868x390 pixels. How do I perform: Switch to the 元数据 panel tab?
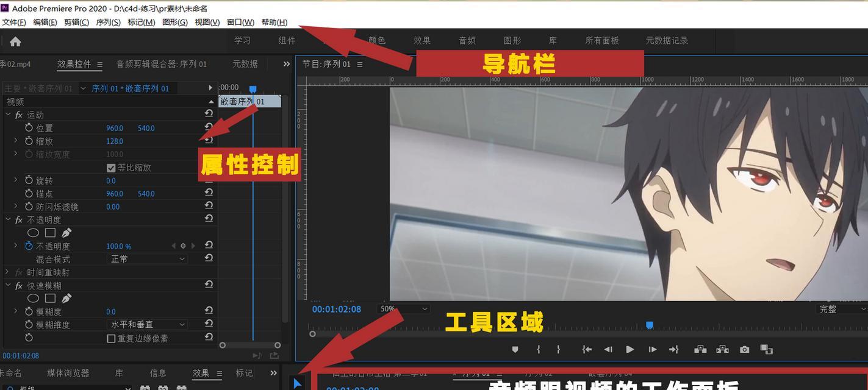click(245, 64)
